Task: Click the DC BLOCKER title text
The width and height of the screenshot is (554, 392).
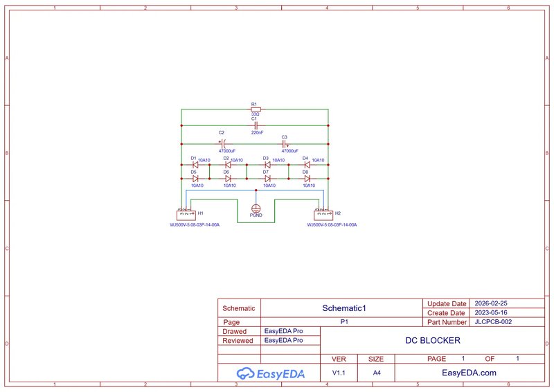Action: coord(432,340)
